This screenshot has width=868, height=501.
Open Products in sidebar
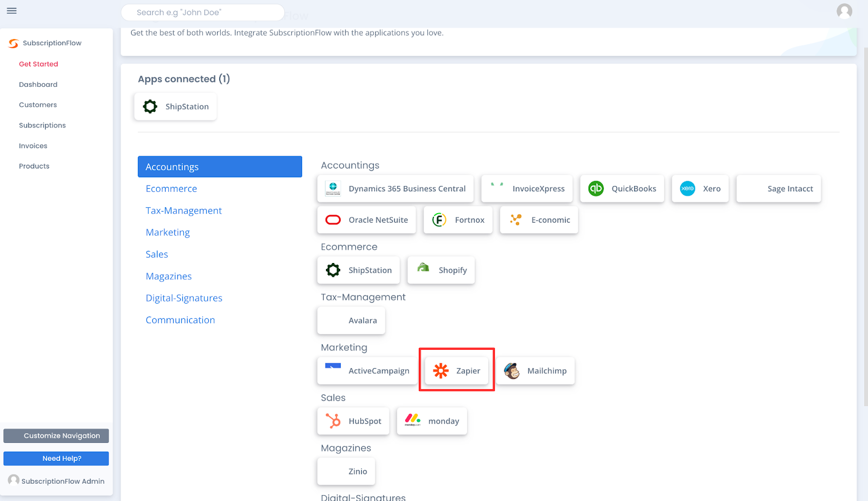click(x=34, y=166)
